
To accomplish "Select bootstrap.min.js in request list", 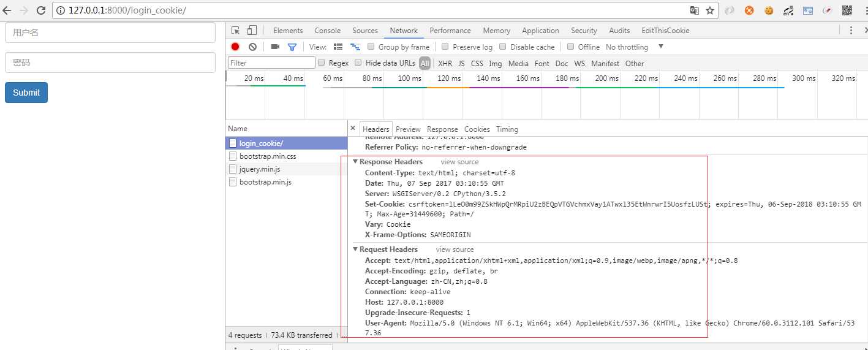I will pyautogui.click(x=286, y=182).
